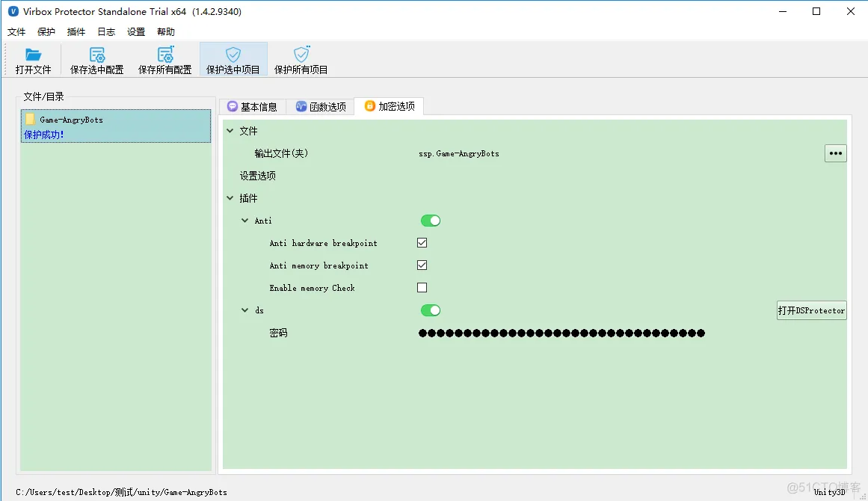Image resolution: width=868 pixels, height=501 pixels.
Task: Browse output folder with ellipsis button
Action: click(x=835, y=153)
